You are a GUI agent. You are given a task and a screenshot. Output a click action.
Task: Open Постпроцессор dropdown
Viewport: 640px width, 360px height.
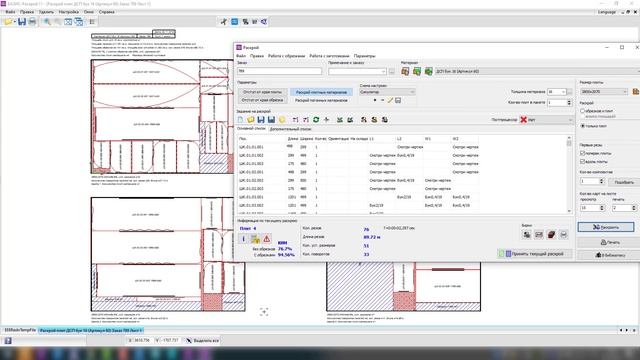coord(570,120)
